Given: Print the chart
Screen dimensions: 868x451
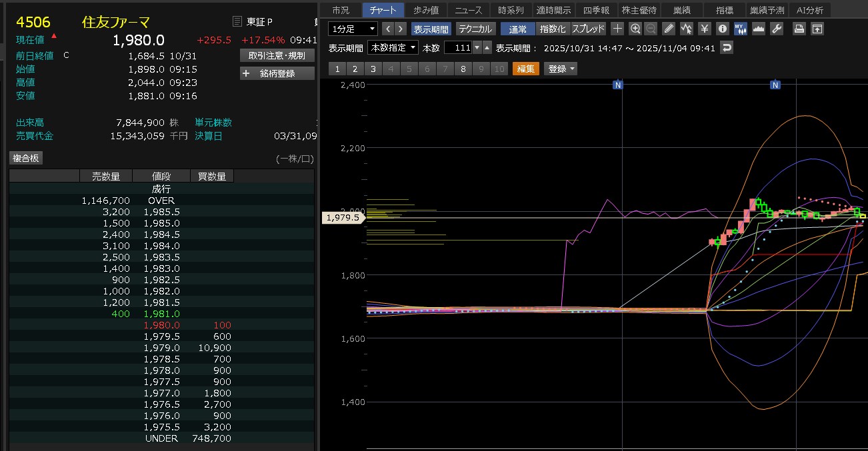Looking at the screenshot, I should [x=799, y=29].
